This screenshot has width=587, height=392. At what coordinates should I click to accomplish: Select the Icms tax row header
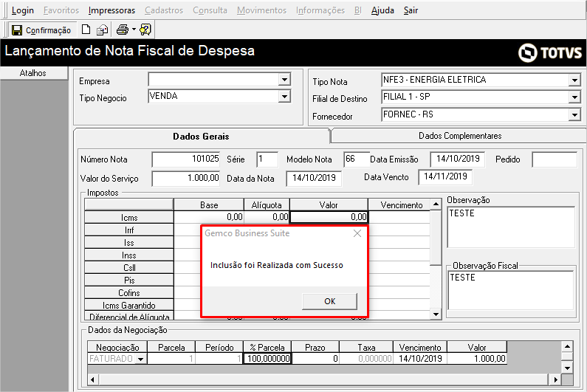click(x=129, y=218)
